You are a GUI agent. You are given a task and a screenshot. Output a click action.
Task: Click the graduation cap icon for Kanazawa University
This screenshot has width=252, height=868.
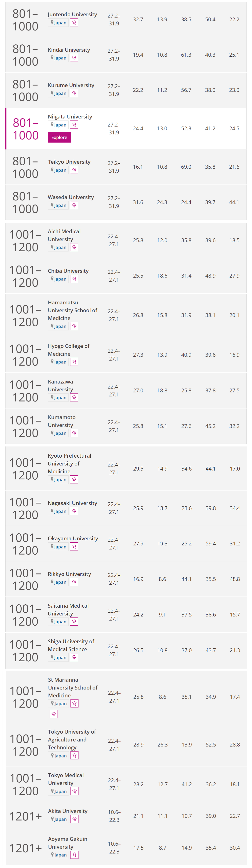click(74, 398)
